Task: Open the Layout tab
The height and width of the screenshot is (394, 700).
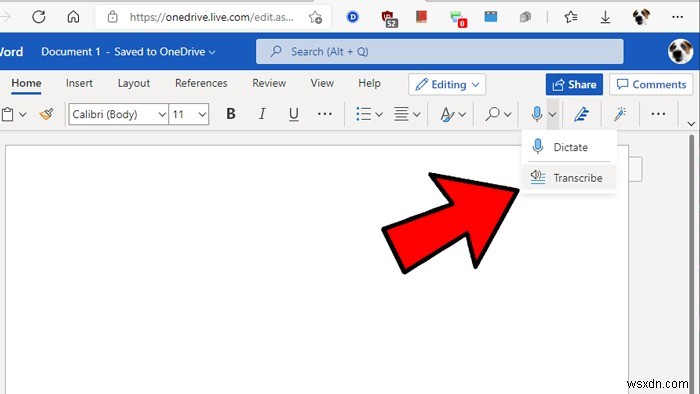Action: (134, 83)
